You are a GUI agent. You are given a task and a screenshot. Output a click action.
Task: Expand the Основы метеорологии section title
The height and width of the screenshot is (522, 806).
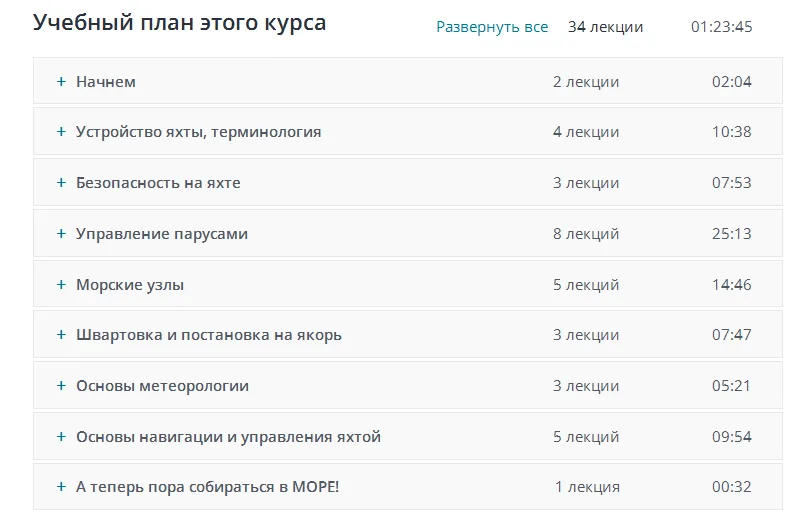click(162, 386)
